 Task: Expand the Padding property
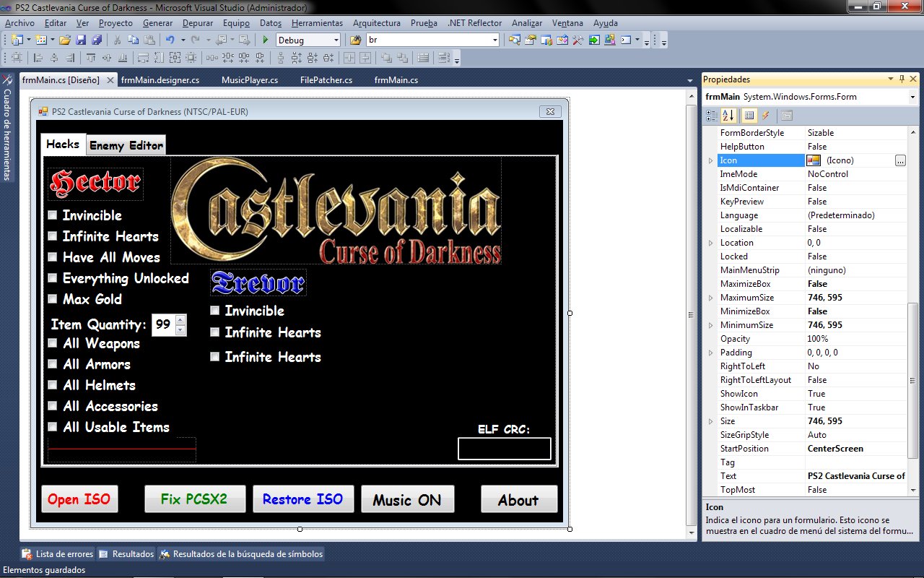click(710, 353)
